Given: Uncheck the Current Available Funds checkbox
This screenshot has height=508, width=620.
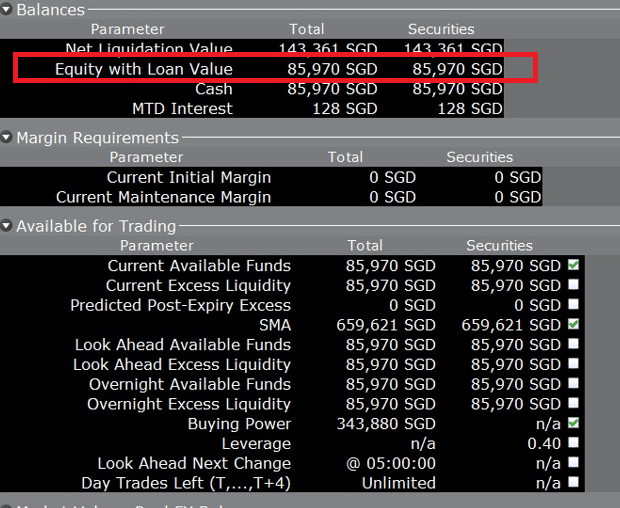Looking at the screenshot, I should point(573,266).
